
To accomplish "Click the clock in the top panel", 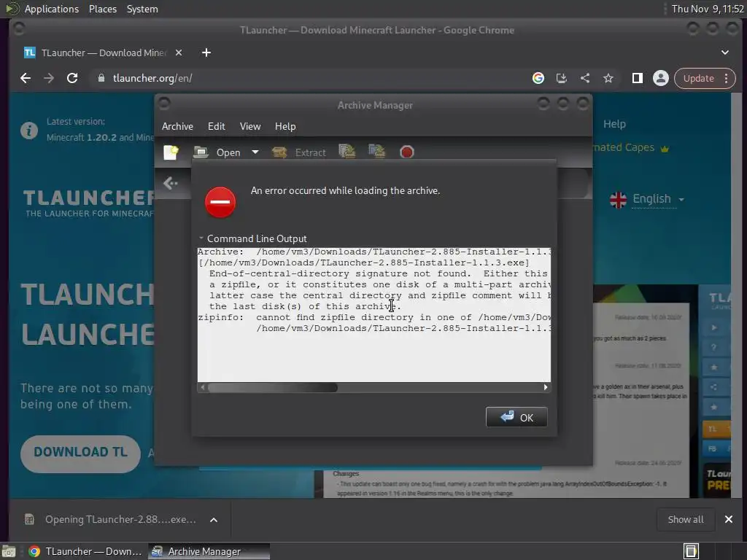I will point(708,9).
